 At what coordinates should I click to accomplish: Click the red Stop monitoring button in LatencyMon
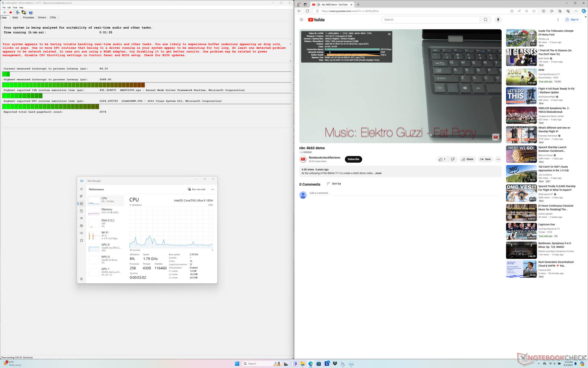pyautogui.click(x=10, y=13)
